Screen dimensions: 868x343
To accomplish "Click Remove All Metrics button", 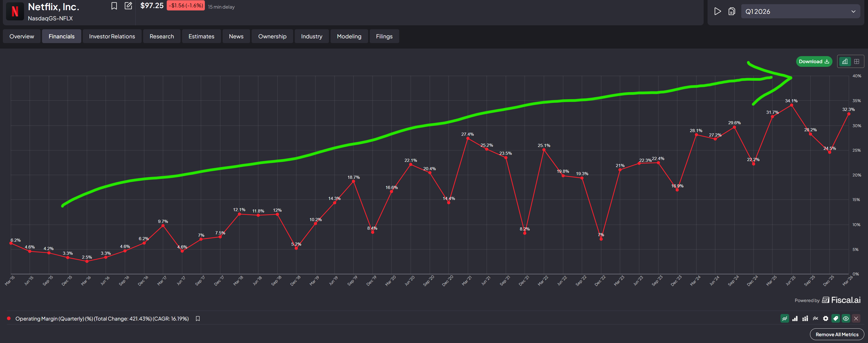I will (x=837, y=334).
